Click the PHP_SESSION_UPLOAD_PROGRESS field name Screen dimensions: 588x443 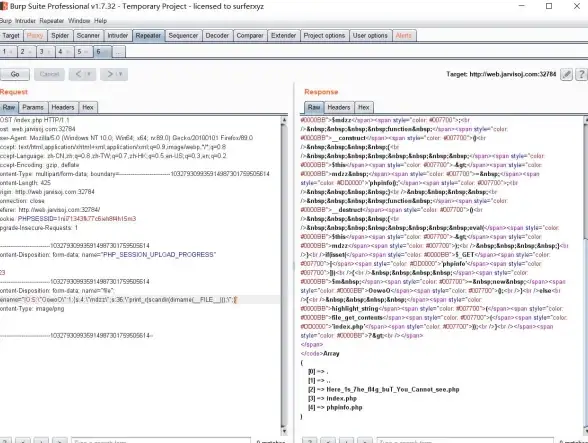[x=159, y=255]
